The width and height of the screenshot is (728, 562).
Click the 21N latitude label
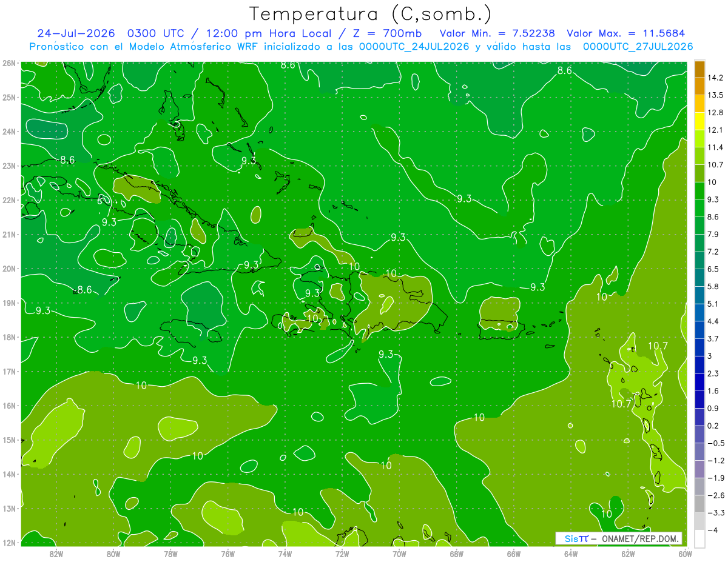coord(10,234)
